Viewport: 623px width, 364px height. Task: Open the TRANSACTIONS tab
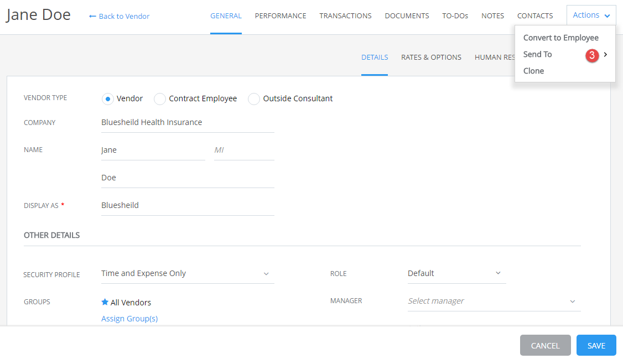(x=345, y=16)
